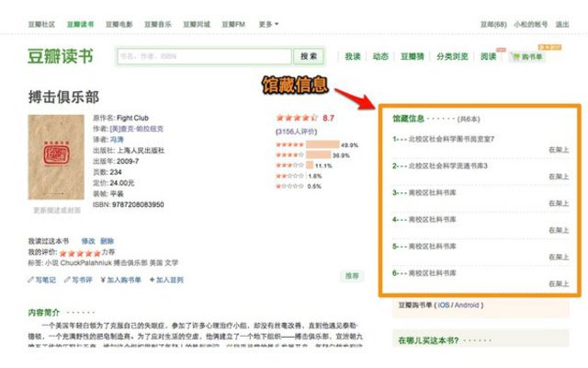Go to the 豆瓣猜 tab
Image resolution: width=588 pixels, height=368 pixels.
(413, 57)
